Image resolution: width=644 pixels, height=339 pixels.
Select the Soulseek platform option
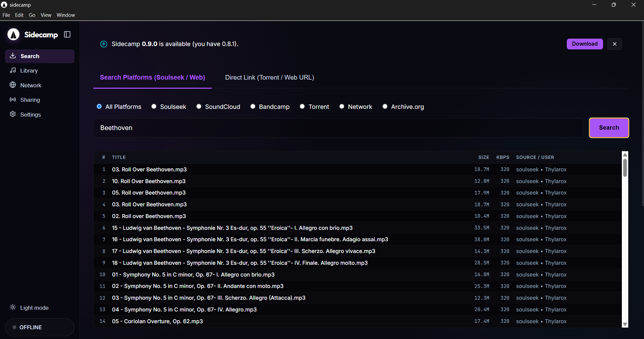point(154,107)
